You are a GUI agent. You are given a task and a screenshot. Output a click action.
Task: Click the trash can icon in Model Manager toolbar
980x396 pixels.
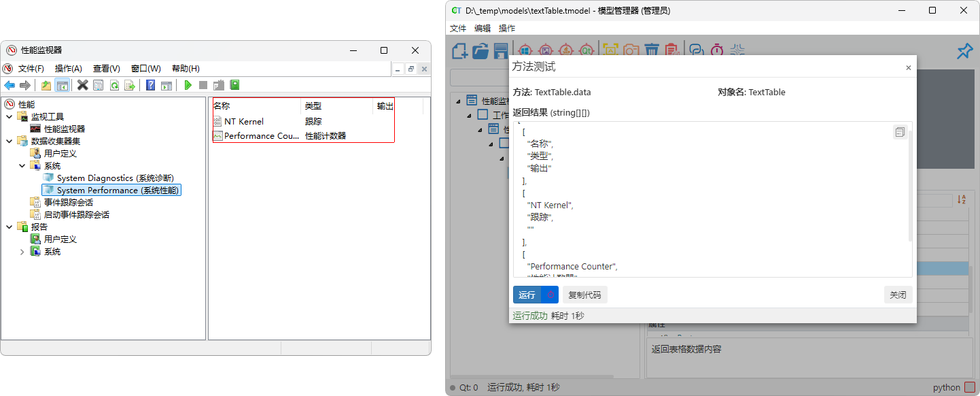[651, 50]
